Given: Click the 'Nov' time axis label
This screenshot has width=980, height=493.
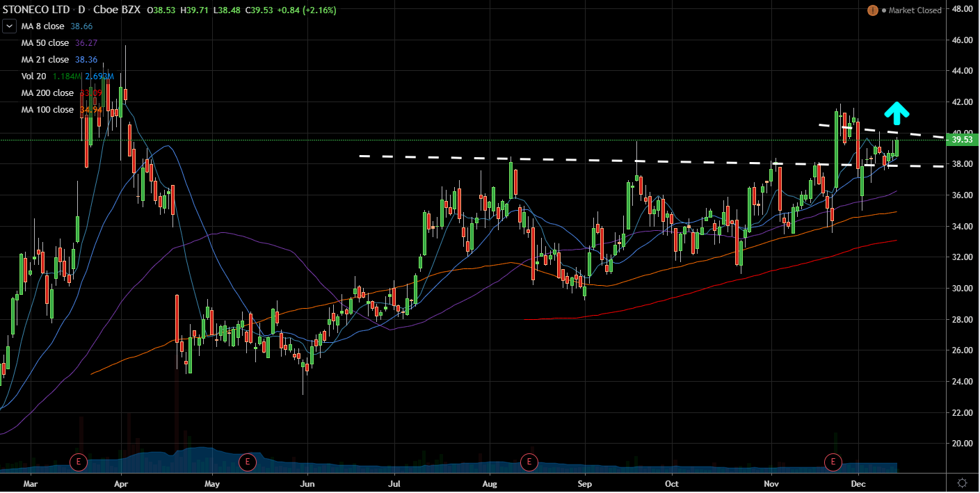Looking at the screenshot, I should point(772,483).
